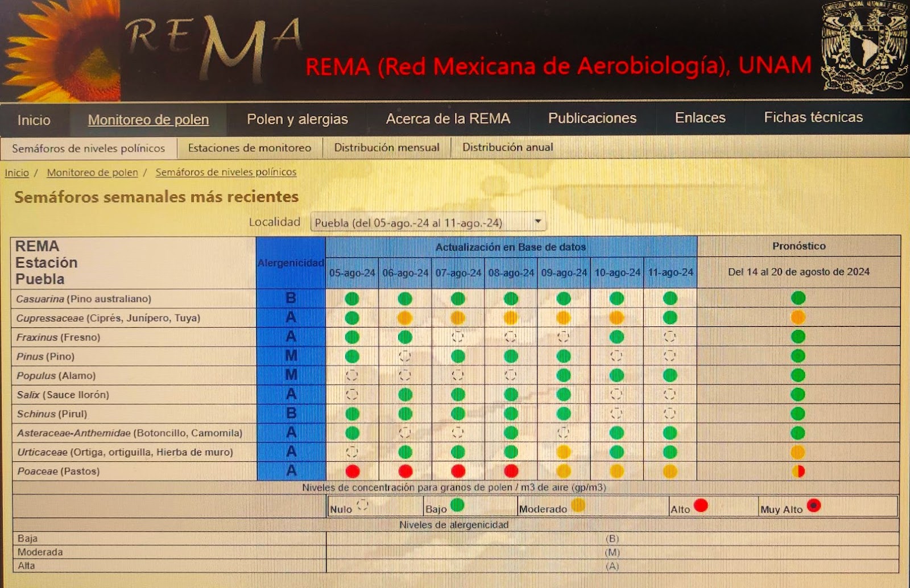Open the Enlaces menu
Image resolution: width=910 pixels, height=588 pixels.
[700, 117]
